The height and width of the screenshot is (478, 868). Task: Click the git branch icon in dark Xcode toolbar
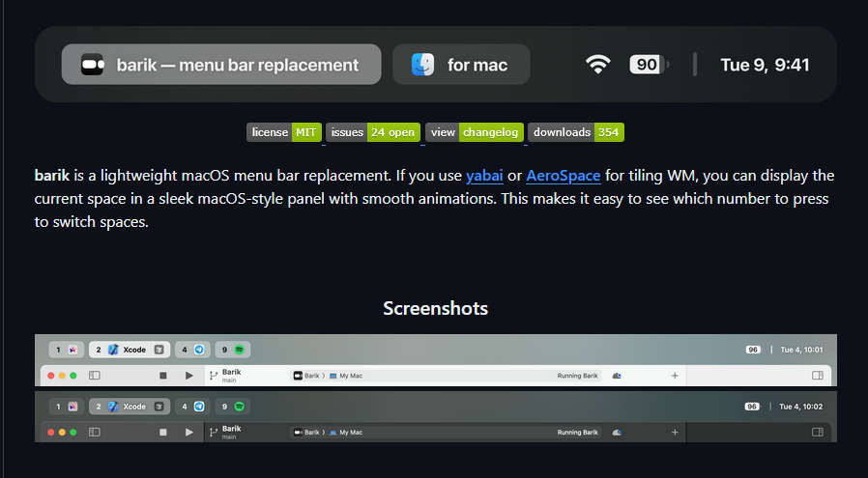214,433
